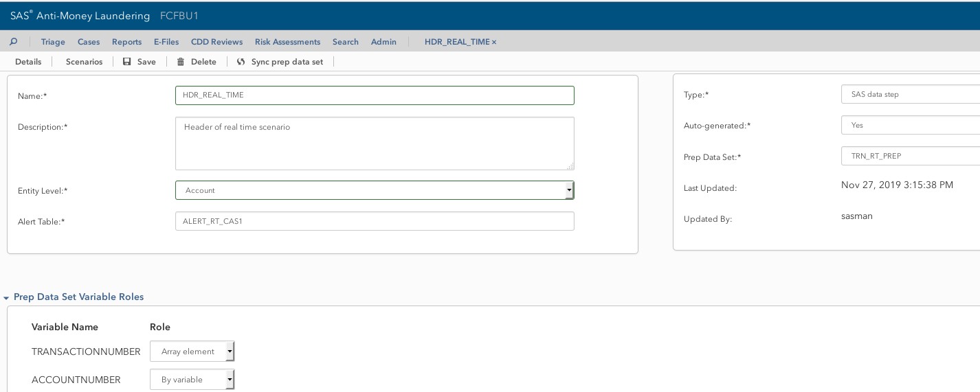Viewport: 980px width, 392px height.
Task: Switch to the Scenarios view
Action: 84,62
